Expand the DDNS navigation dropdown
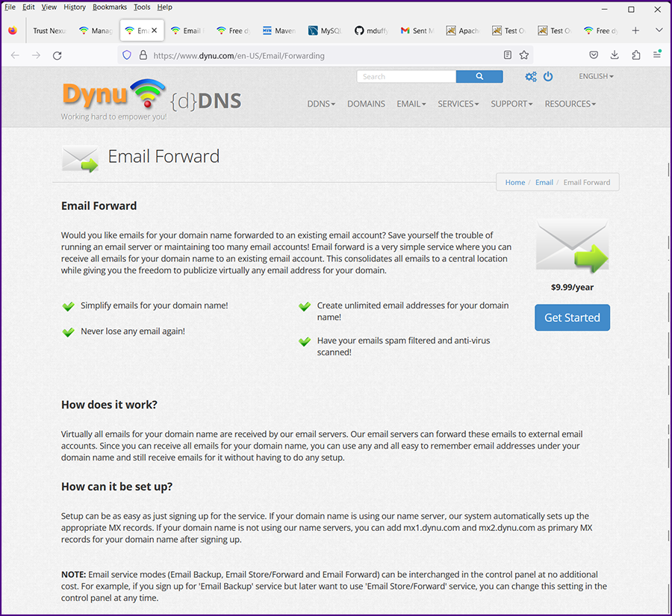Image resolution: width=672 pixels, height=616 pixels. (321, 104)
